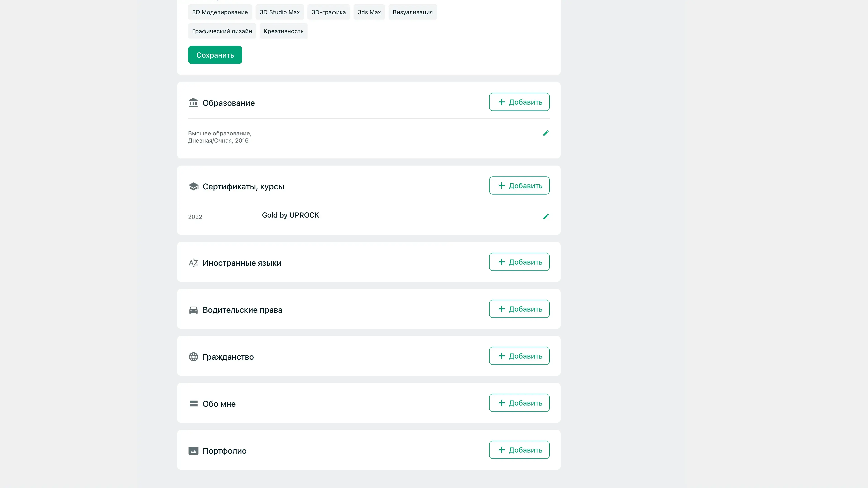Click the portfolio image icon

[x=193, y=451]
